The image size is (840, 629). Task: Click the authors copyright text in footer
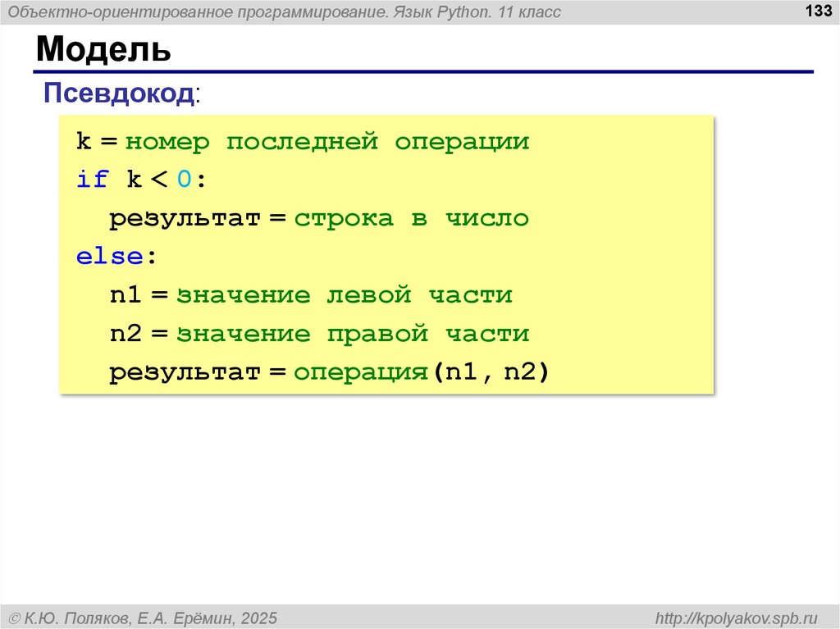pyautogui.click(x=142, y=617)
